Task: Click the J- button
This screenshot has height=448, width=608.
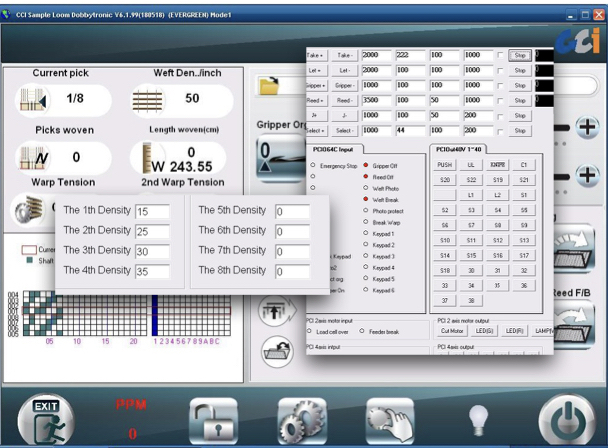Action: 345,116
